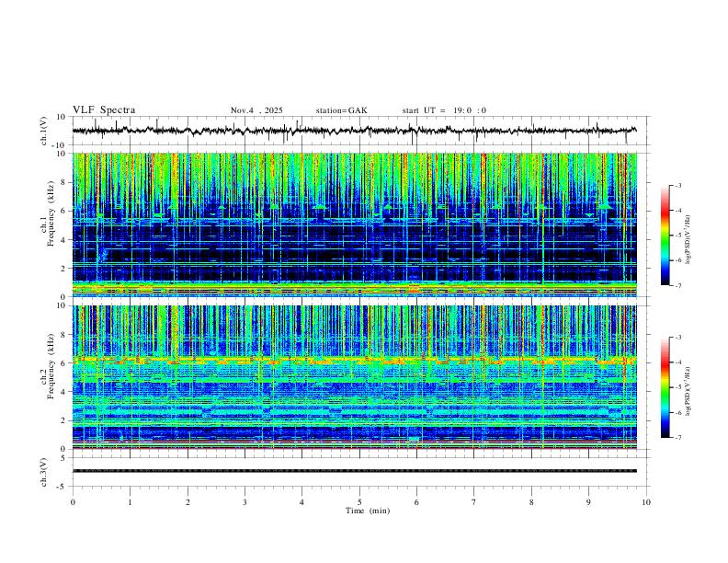
Task: Click the 'ch.3(V)' axis label
Action: click(44, 473)
